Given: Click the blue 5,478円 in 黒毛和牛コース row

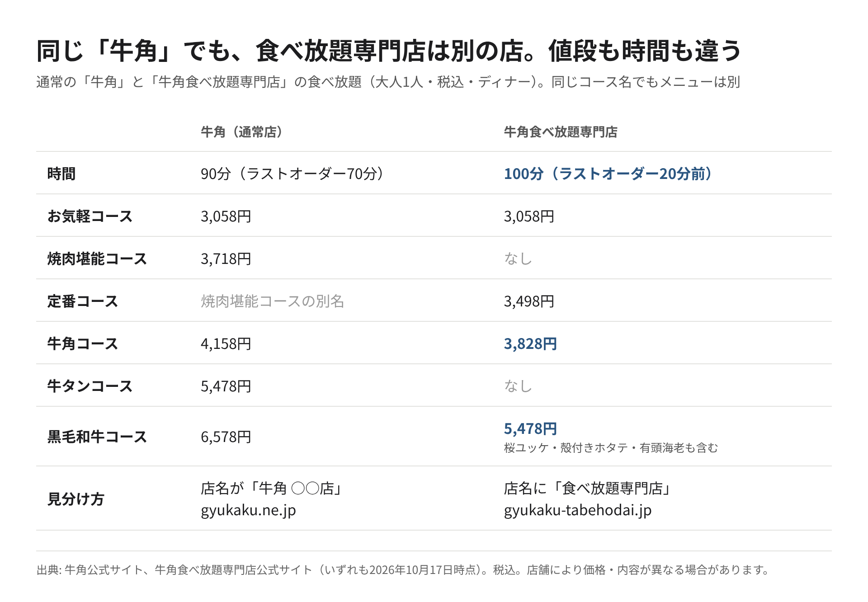Looking at the screenshot, I should tap(531, 428).
